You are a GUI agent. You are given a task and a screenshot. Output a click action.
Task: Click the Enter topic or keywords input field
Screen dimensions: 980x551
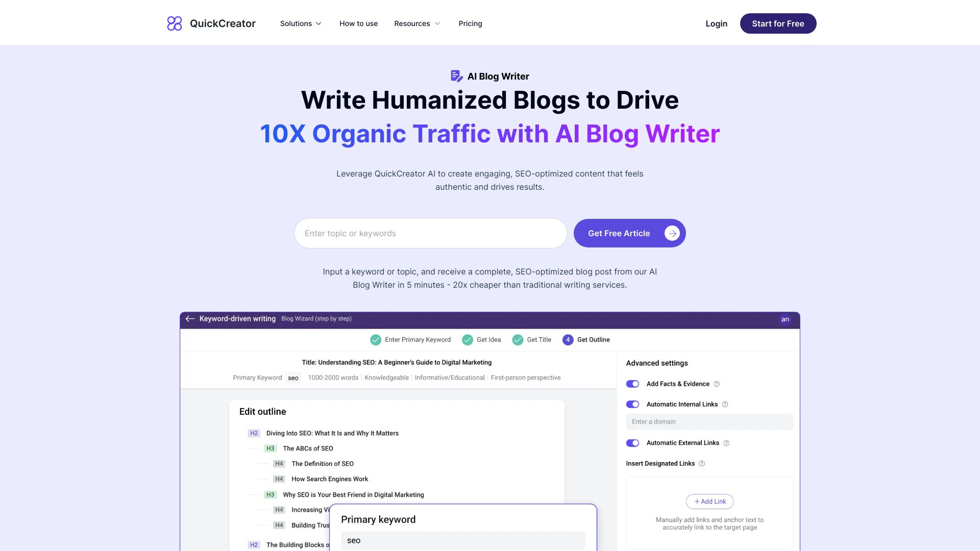[430, 233]
